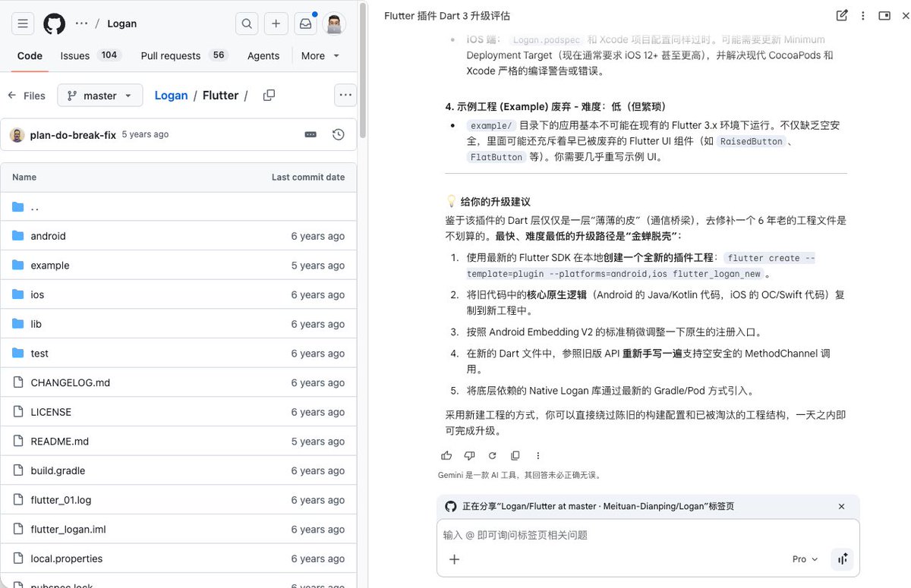The height and width of the screenshot is (588, 911).
Task: Go to GitHub homepage via Octocat logo
Action: coord(55,24)
